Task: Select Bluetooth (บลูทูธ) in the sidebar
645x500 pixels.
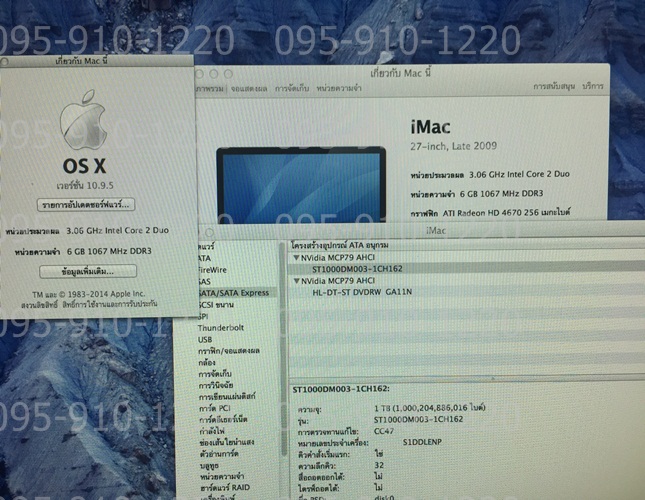Action: (209, 465)
